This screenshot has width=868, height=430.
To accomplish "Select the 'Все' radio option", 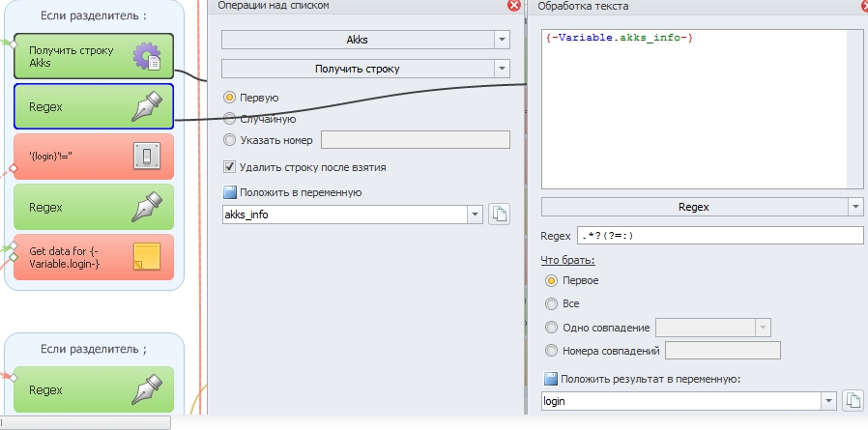I will (x=552, y=303).
